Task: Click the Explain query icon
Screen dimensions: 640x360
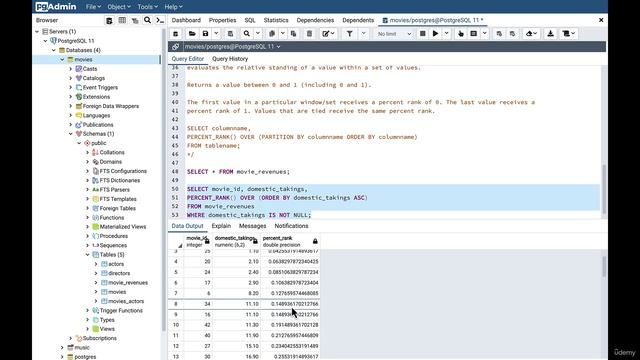Action: point(461,34)
